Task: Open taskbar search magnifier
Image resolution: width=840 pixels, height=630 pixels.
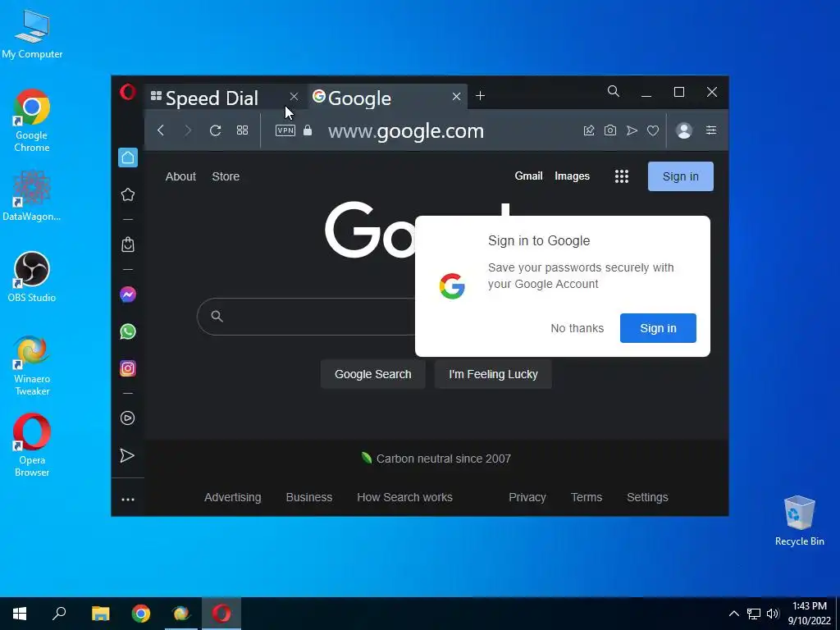Action: pyautogui.click(x=59, y=614)
